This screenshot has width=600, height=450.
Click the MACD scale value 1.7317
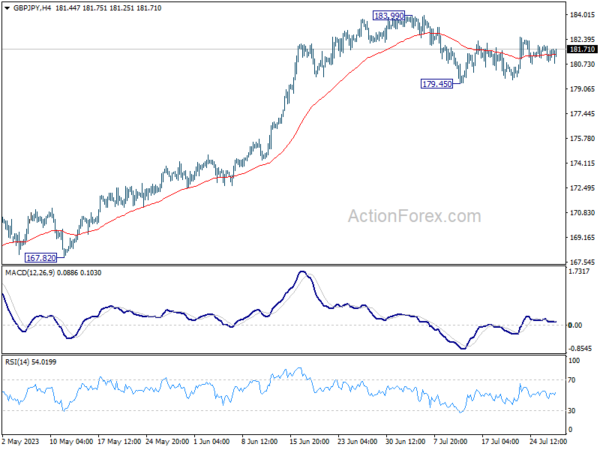pos(579,271)
